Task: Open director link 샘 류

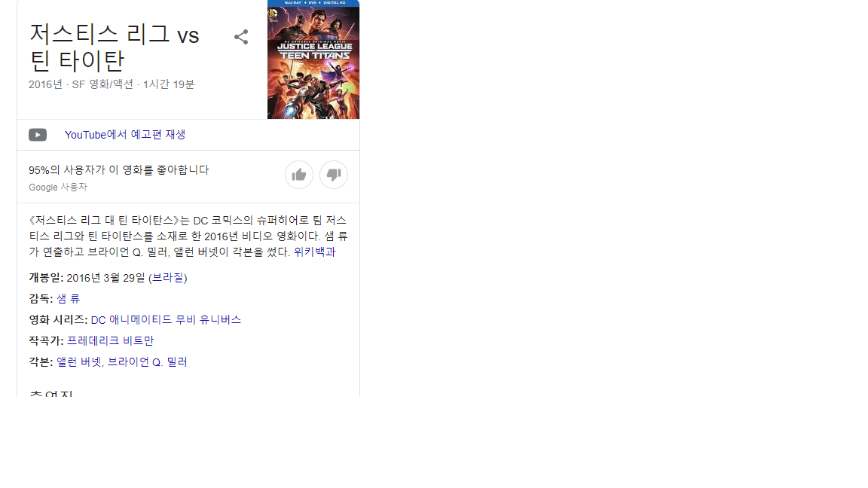Action: coord(68,299)
